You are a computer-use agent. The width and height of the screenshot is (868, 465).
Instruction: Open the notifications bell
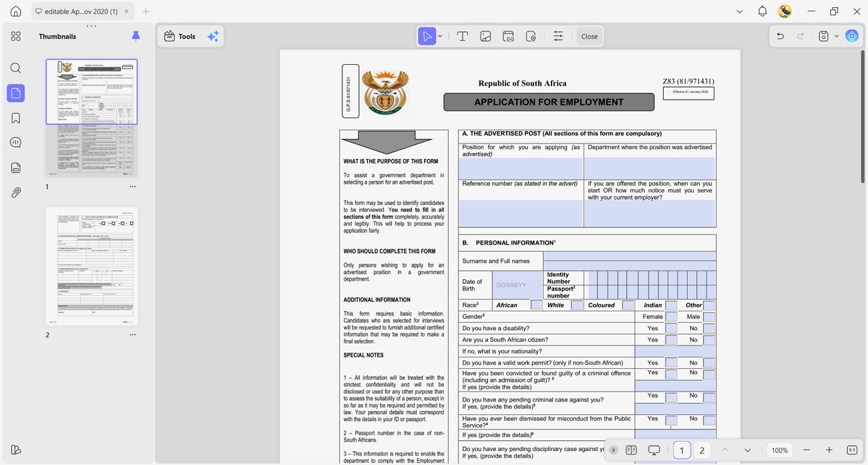[762, 11]
